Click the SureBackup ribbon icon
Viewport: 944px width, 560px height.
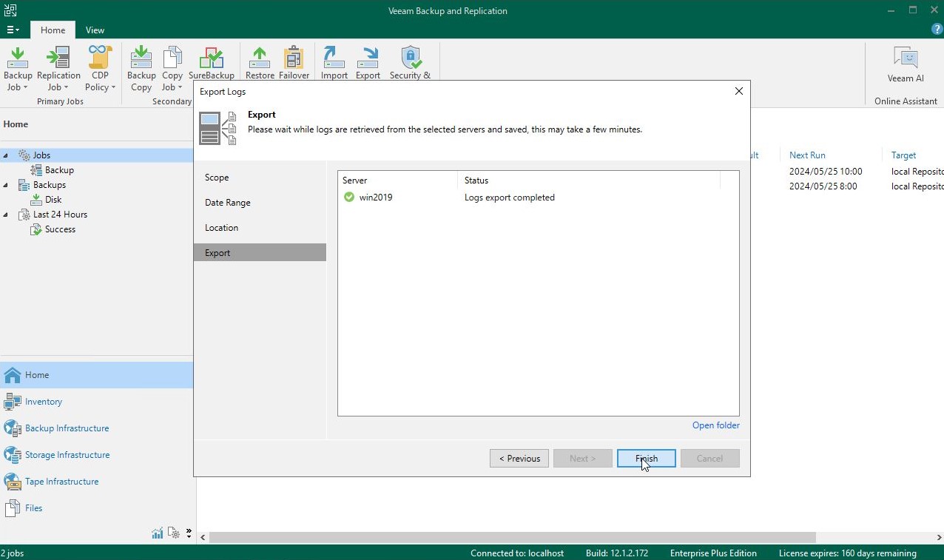(212, 64)
